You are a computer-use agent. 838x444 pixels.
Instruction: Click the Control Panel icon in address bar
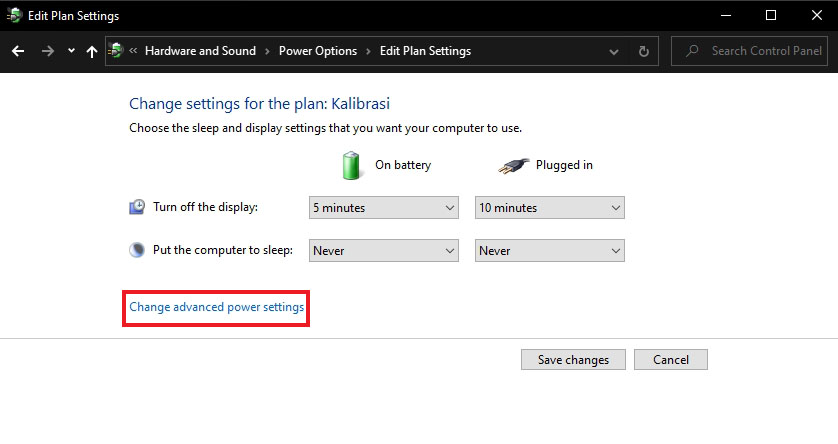point(118,51)
